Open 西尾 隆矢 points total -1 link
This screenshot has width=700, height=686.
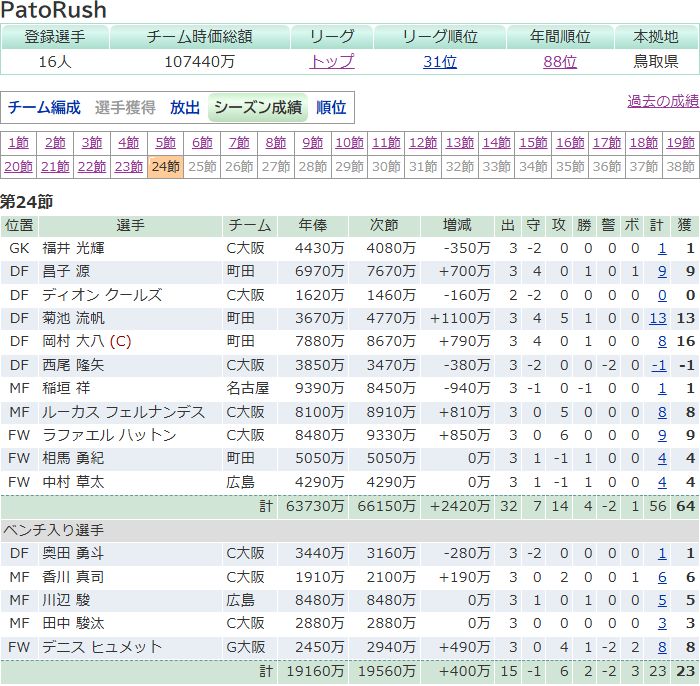click(x=658, y=365)
